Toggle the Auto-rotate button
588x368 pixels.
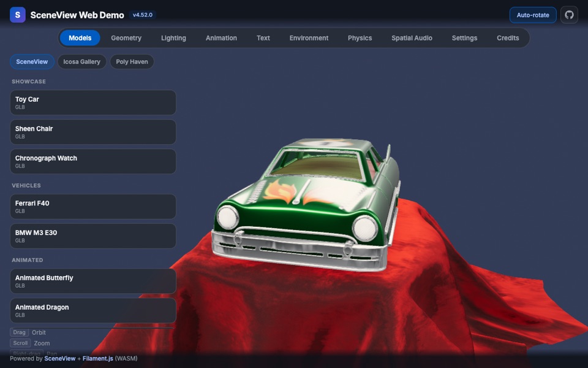point(532,15)
